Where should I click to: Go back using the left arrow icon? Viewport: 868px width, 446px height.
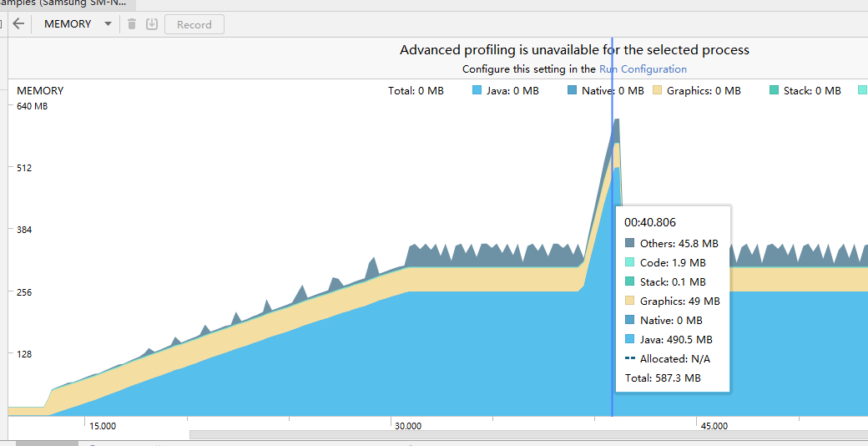click(19, 24)
